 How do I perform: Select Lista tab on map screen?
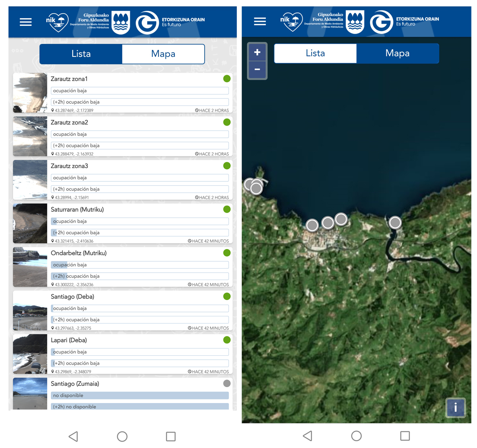[x=315, y=53]
